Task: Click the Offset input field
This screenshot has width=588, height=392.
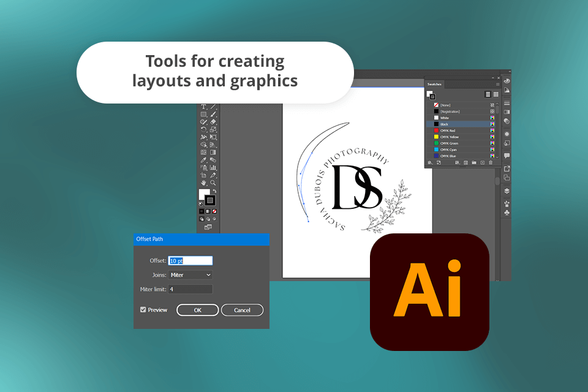Action: pos(190,261)
